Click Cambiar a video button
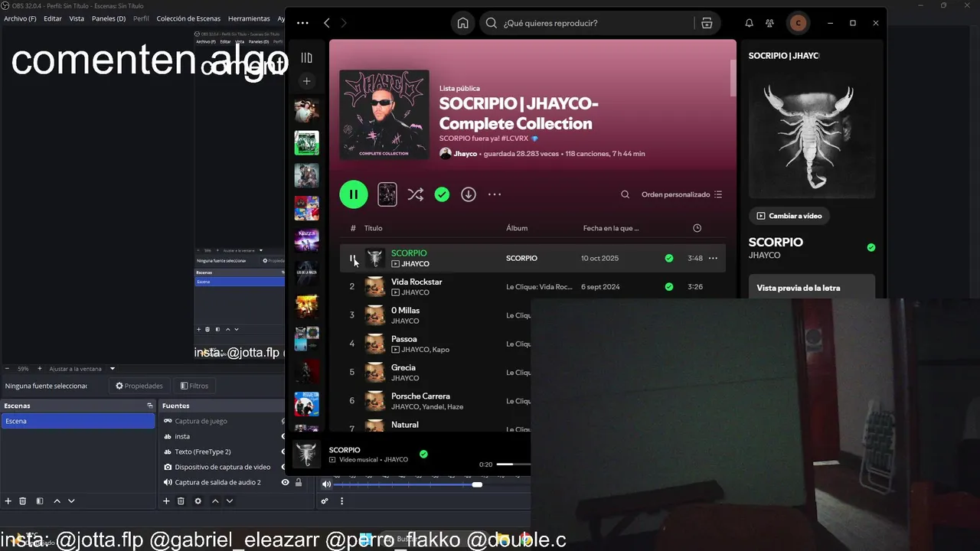Screen dimensions: 980x551 click(x=789, y=216)
